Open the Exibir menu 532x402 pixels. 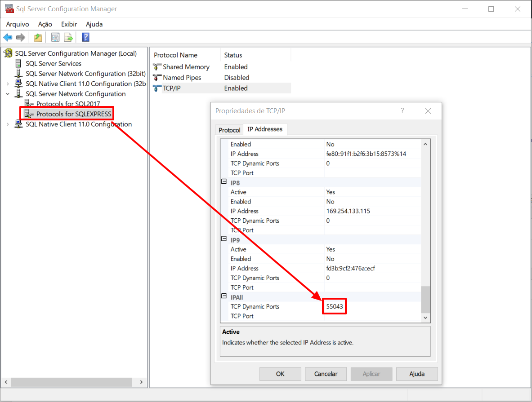(69, 24)
